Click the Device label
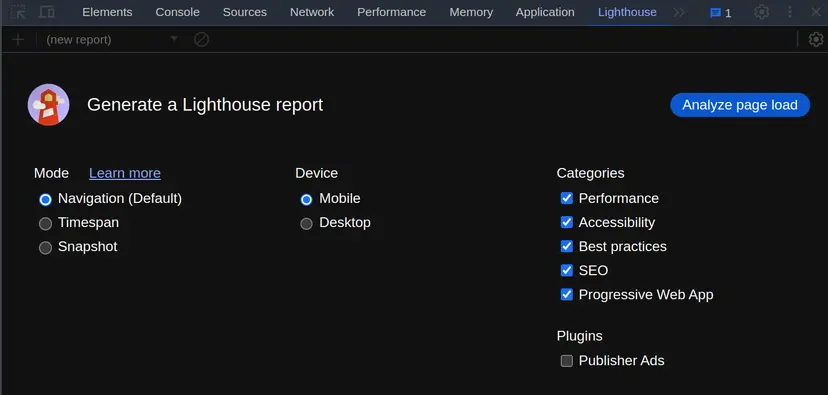The image size is (828, 395). coord(316,173)
